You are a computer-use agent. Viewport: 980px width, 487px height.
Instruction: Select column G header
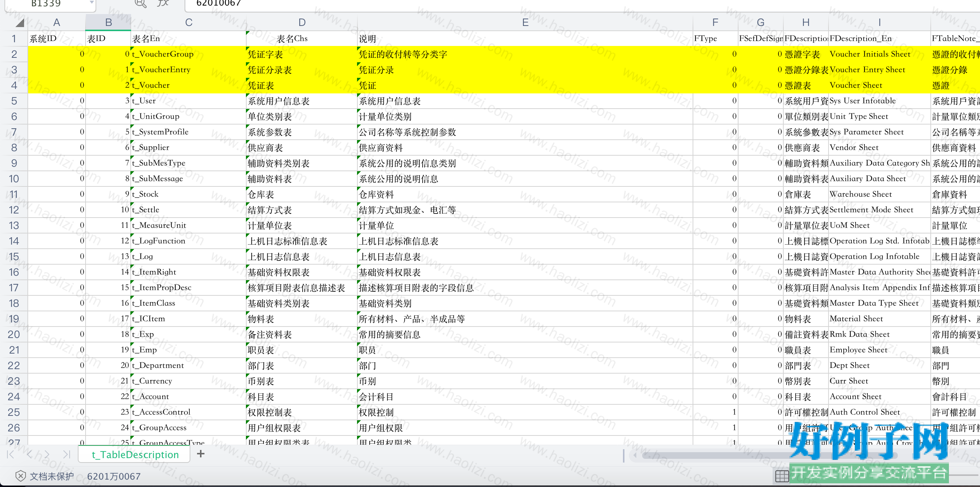pos(760,23)
